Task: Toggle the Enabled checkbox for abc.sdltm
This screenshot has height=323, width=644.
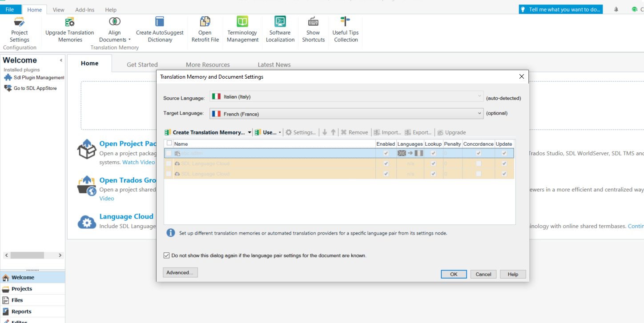Action: click(386, 153)
